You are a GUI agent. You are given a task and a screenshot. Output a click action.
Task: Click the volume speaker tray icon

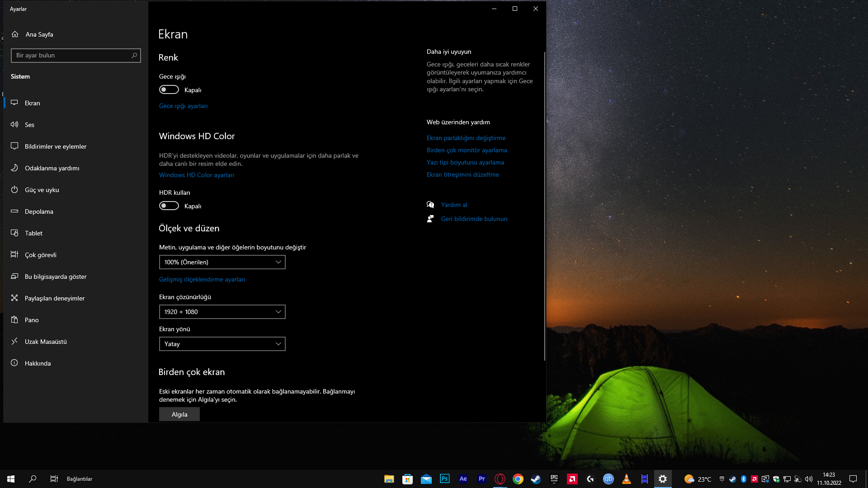click(x=809, y=479)
